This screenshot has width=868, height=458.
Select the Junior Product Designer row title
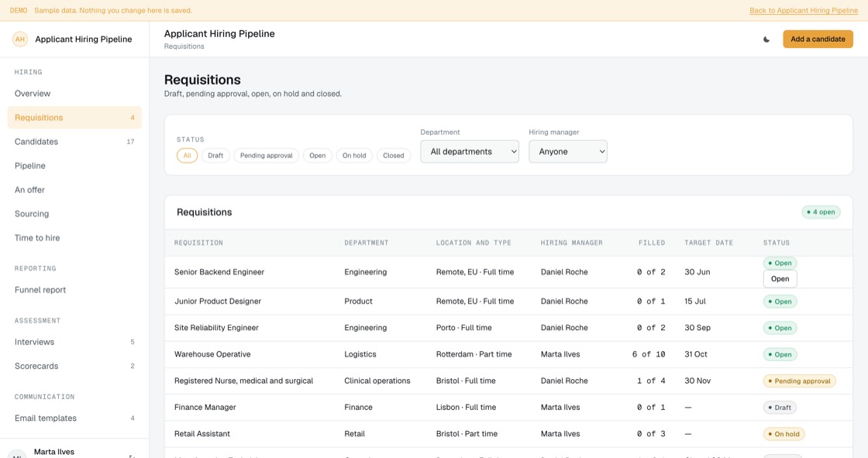[x=218, y=301]
